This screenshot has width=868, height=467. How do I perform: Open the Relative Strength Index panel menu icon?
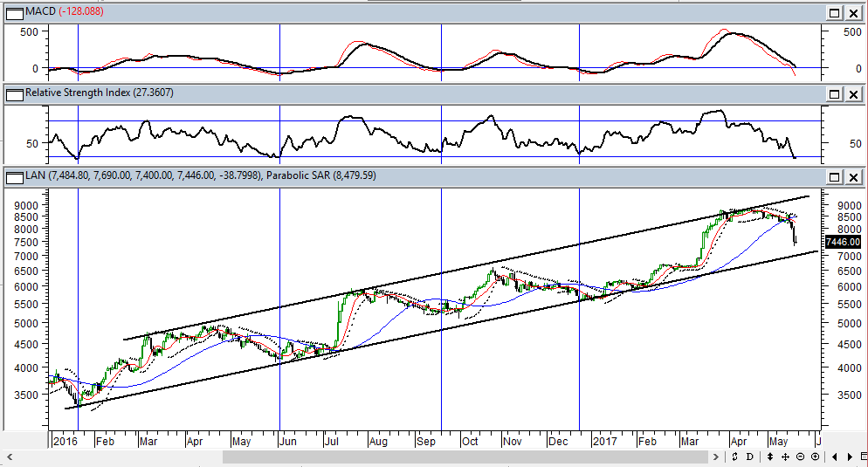pyautogui.click(x=13, y=93)
